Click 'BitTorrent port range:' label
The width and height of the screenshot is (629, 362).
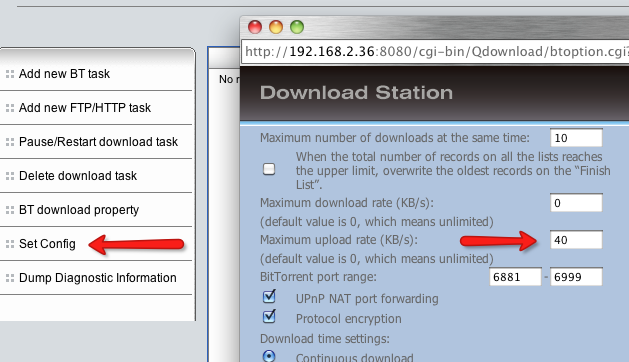318,277
